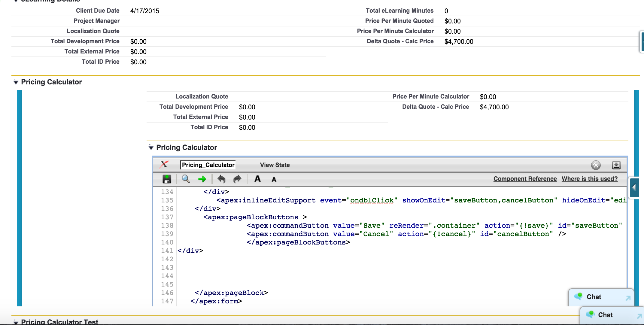Click the red X close icon in editor
This screenshot has height=325, width=644.
pyautogui.click(x=164, y=165)
